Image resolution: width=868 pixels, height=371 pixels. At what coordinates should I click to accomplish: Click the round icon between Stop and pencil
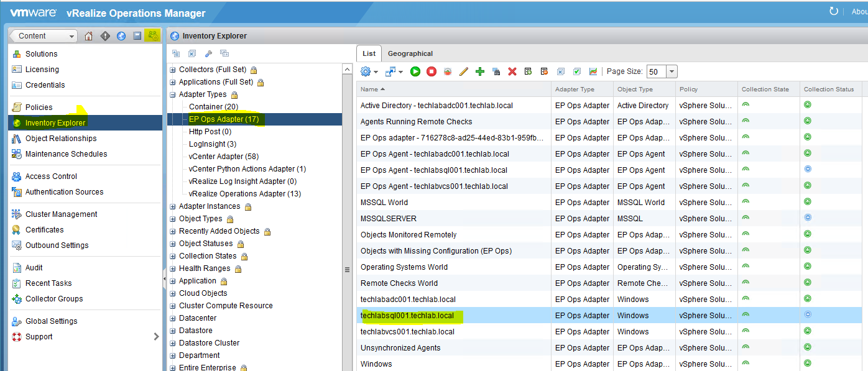click(x=448, y=71)
